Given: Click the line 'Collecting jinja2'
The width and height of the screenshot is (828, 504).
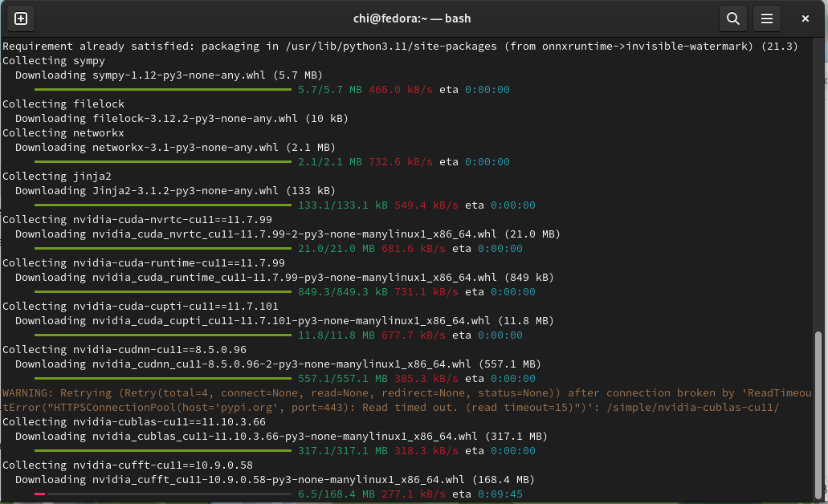Looking at the screenshot, I should (x=57, y=177).
